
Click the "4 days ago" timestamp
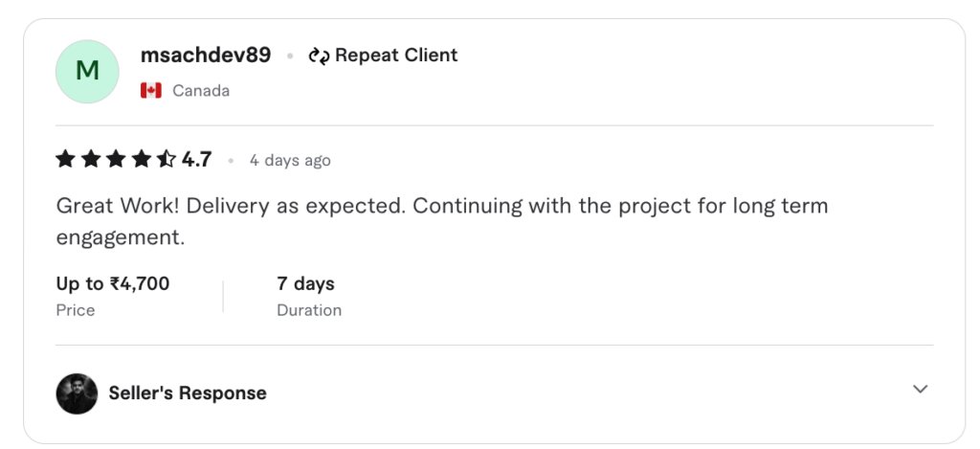click(x=290, y=161)
